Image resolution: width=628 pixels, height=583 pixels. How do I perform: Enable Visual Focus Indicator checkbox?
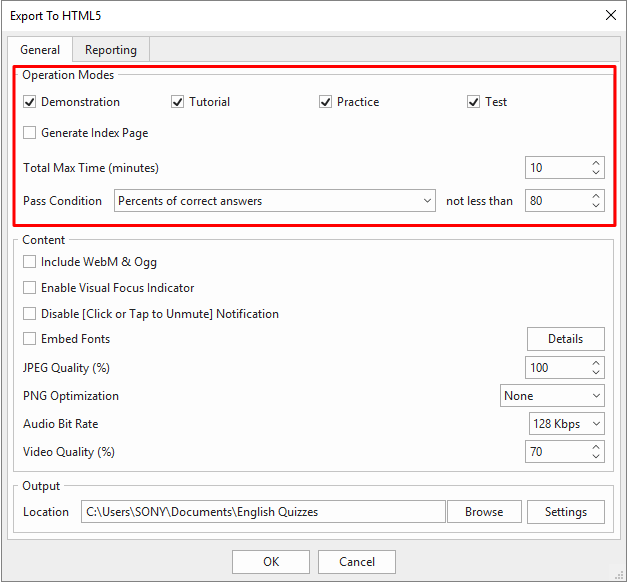pyautogui.click(x=30, y=288)
